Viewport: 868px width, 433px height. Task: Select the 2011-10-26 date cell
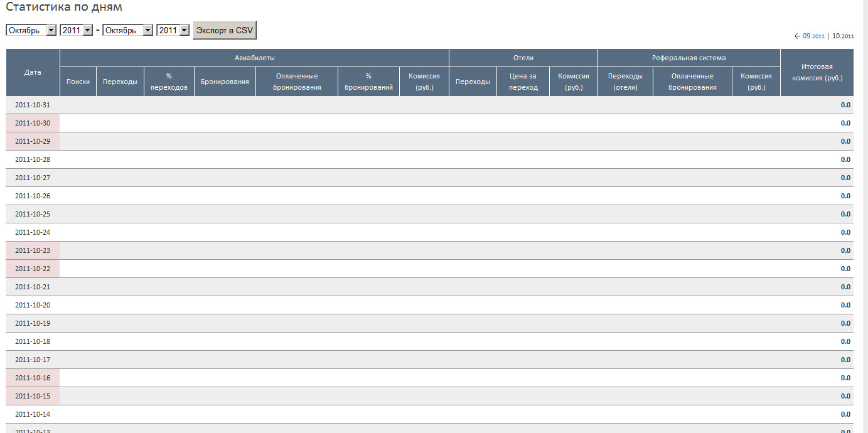point(33,196)
